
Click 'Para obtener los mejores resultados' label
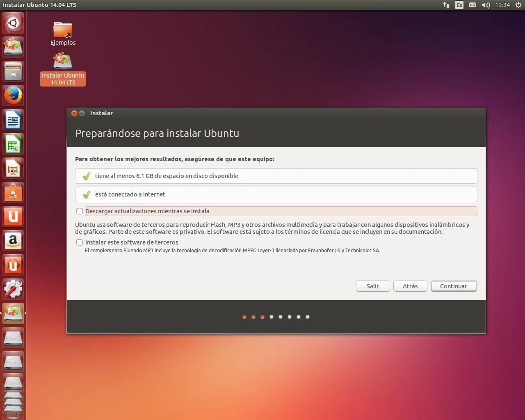pos(175,159)
